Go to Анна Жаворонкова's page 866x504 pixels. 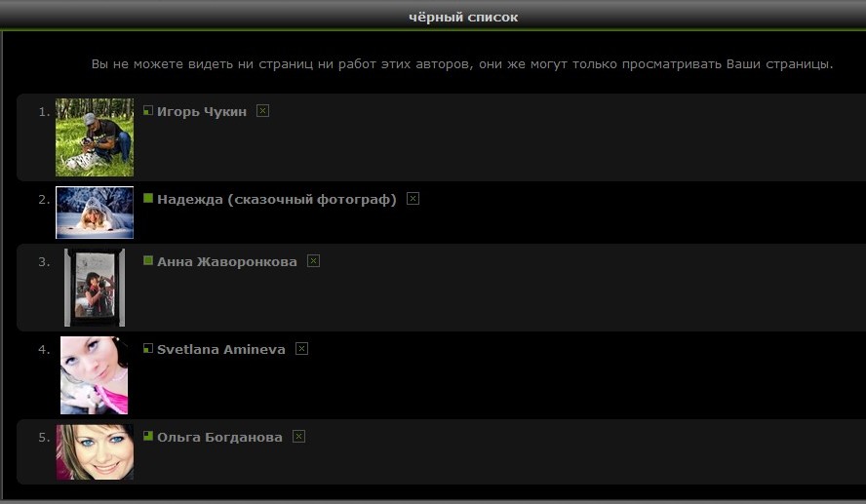click(x=226, y=262)
